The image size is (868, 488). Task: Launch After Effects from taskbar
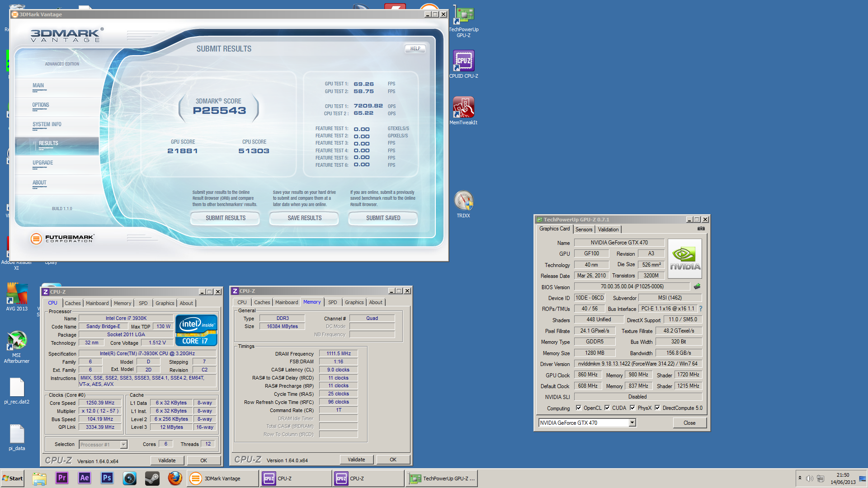click(85, 478)
